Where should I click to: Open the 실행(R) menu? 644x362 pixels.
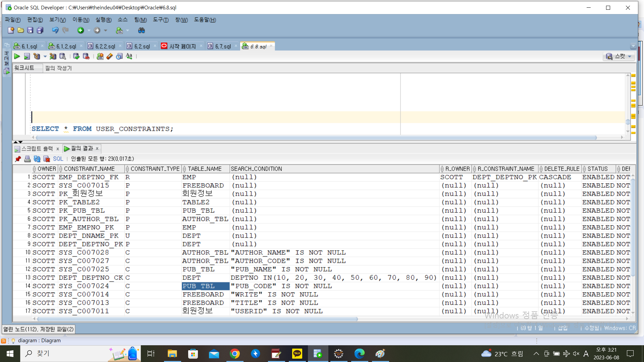tap(103, 20)
